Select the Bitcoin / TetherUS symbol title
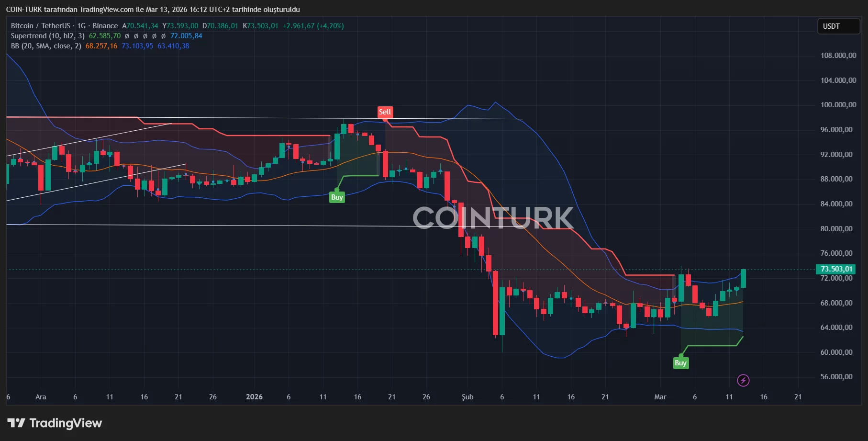This screenshot has height=441, width=868. (x=40, y=26)
